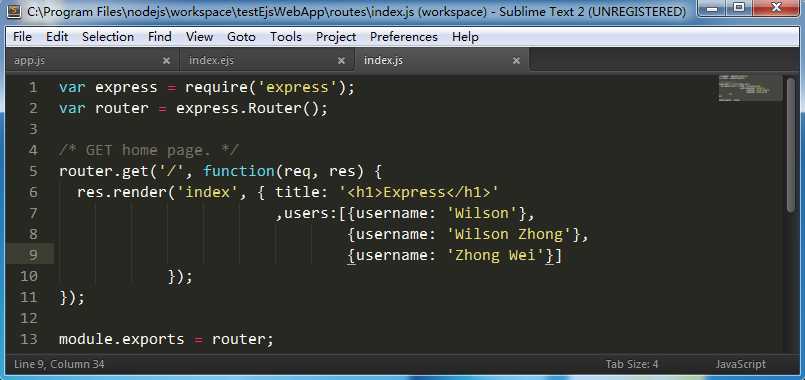Click res.render on line 6
Image resolution: width=805 pixels, height=380 pixels.
coord(122,193)
